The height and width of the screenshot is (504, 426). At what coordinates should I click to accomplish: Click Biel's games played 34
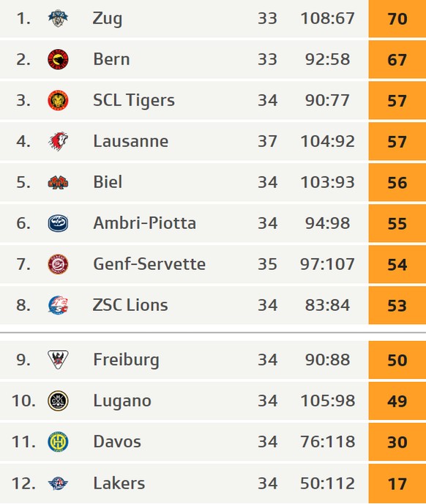tap(267, 182)
